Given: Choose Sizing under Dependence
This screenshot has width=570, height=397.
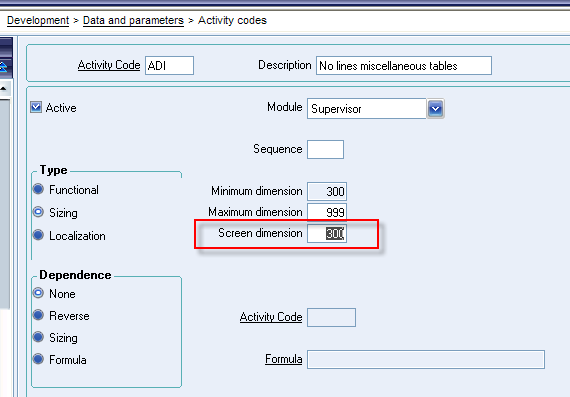Looking at the screenshot, I should [x=38, y=337].
